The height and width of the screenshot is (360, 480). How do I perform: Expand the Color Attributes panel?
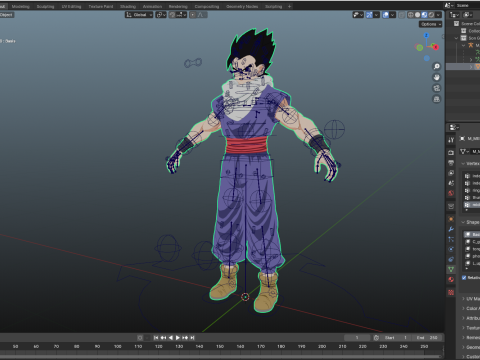coord(463,308)
